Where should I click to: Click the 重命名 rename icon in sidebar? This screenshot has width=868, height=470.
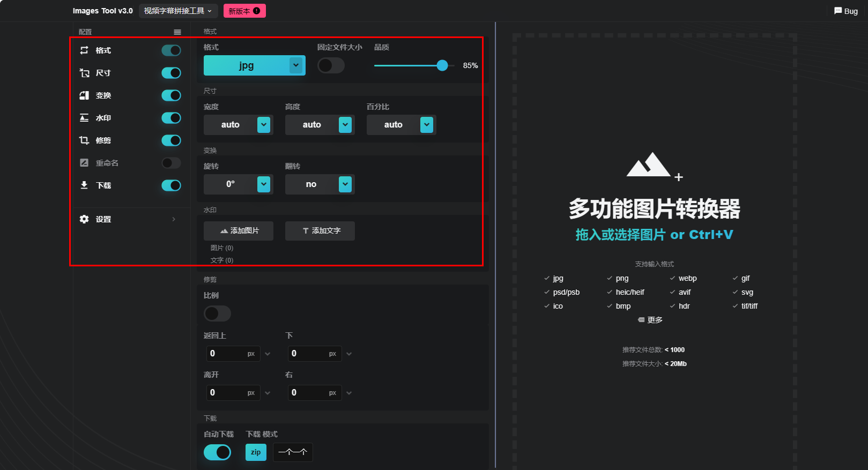84,163
